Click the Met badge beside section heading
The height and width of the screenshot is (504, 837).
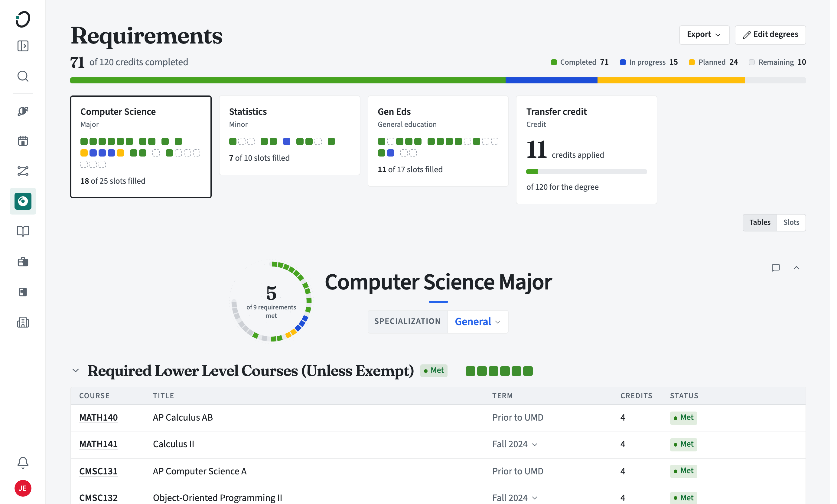(x=434, y=370)
